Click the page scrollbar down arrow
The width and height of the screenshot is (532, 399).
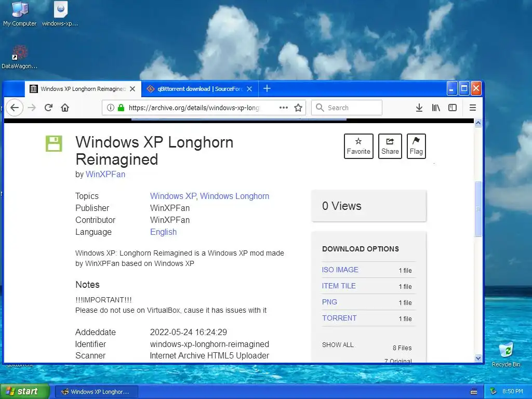pyautogui.click(x=478, y=358)
